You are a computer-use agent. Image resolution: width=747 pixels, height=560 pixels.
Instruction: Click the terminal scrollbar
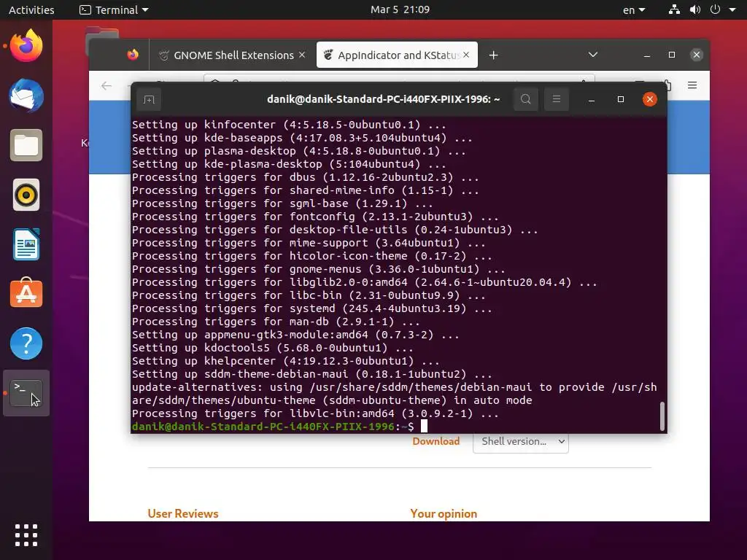click(662, 416)
